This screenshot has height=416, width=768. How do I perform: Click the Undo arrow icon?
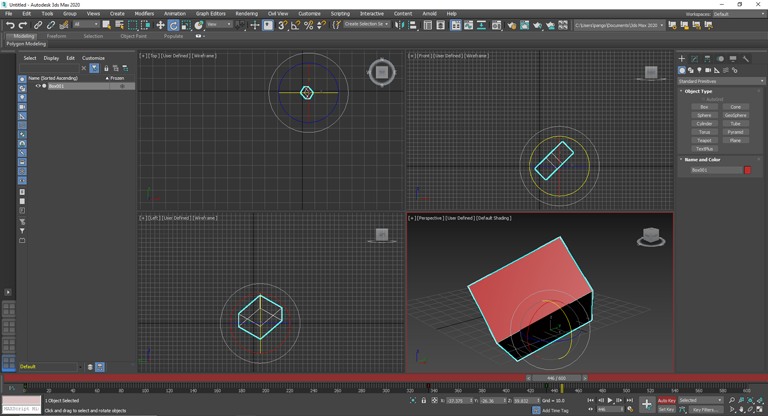pos(10,25)
